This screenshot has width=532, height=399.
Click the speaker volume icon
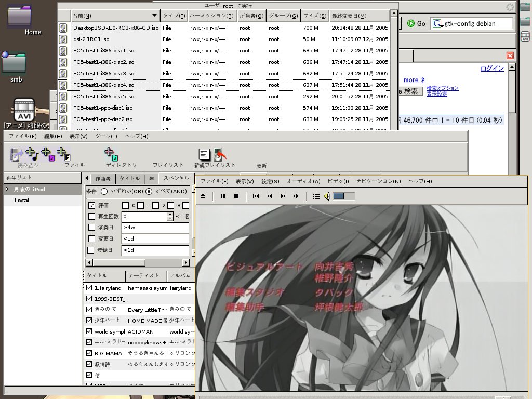(327, 196)
